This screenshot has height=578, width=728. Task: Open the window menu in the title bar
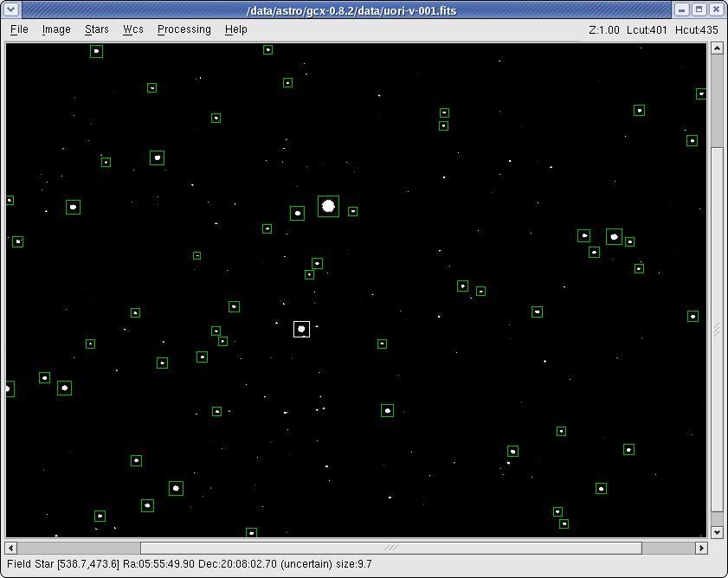(10, 10)
